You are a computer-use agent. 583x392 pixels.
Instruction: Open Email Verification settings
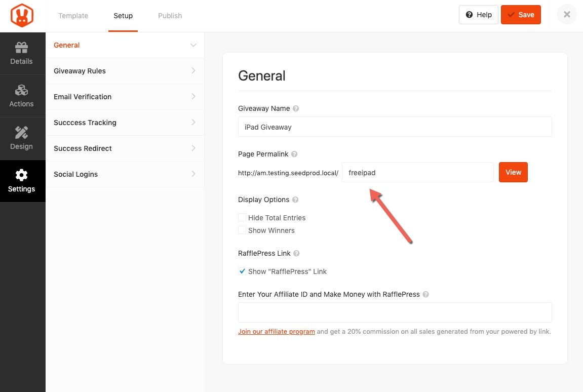(x=125, y=97)
